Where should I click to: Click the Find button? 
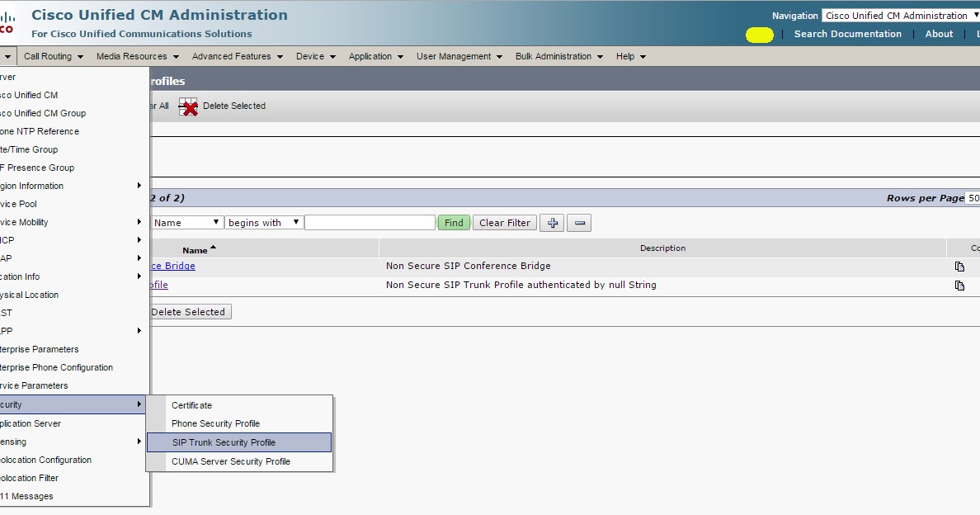[454, 223]
